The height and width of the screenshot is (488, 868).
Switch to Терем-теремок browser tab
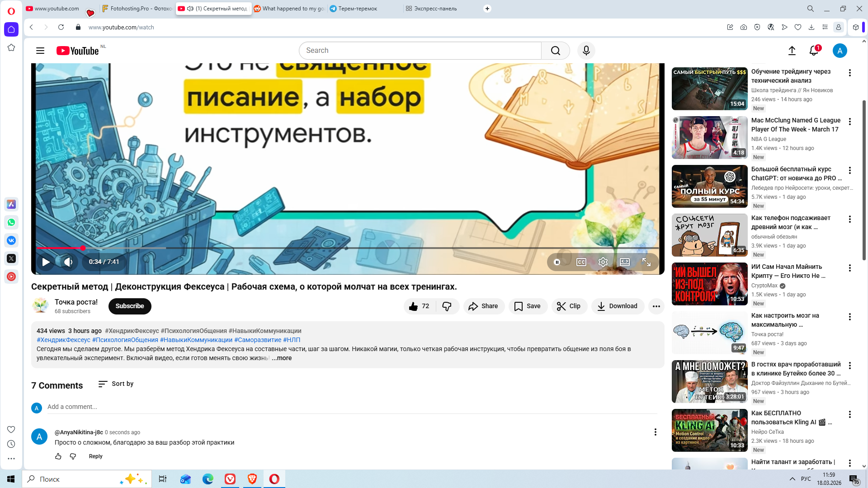point(357,9)
